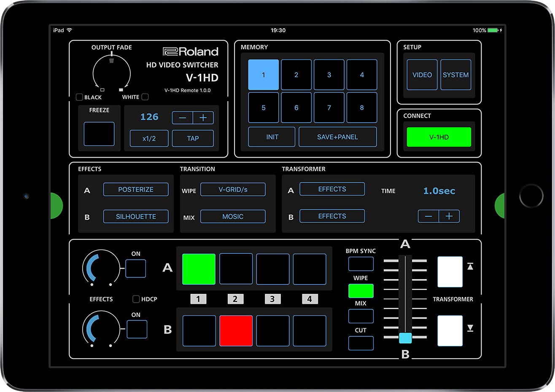Toggle the FREEZE button
The image size is (555, 392).
(x=99, y=134)
